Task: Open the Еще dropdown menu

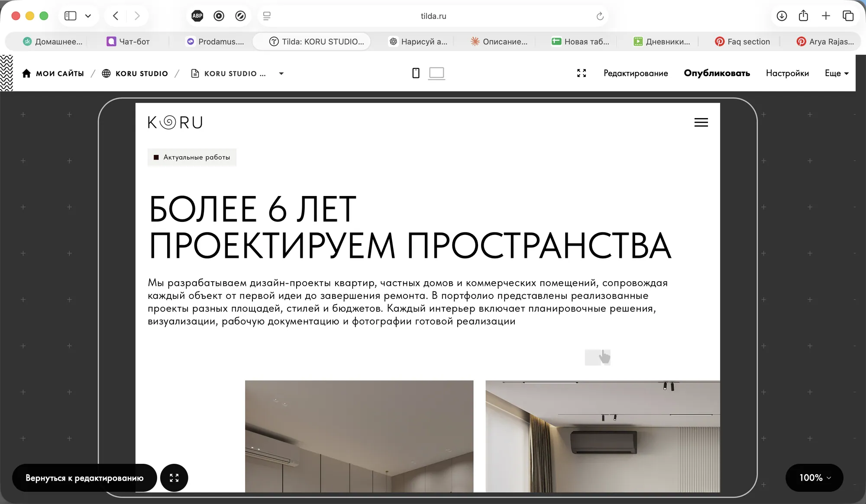Action: (837, 73)
